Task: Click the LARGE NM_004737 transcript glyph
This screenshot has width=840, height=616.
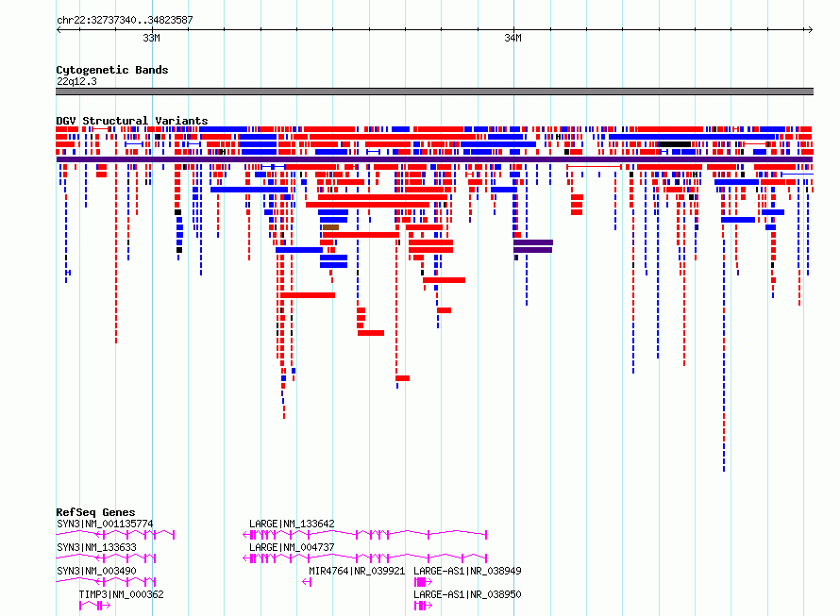Action: pos(365,558)
